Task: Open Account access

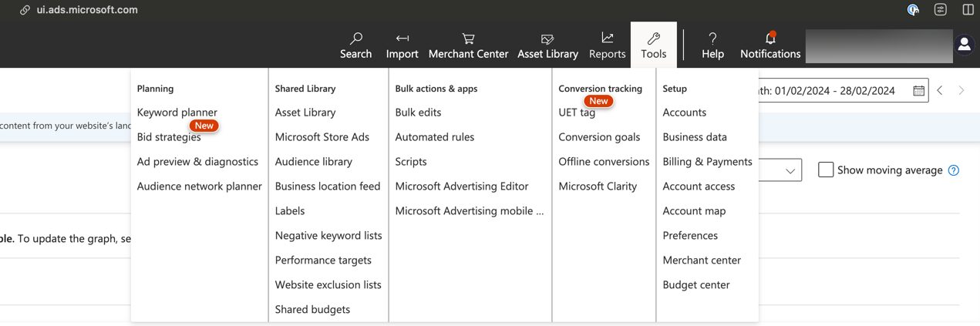Action: click(x=699, y=187)
